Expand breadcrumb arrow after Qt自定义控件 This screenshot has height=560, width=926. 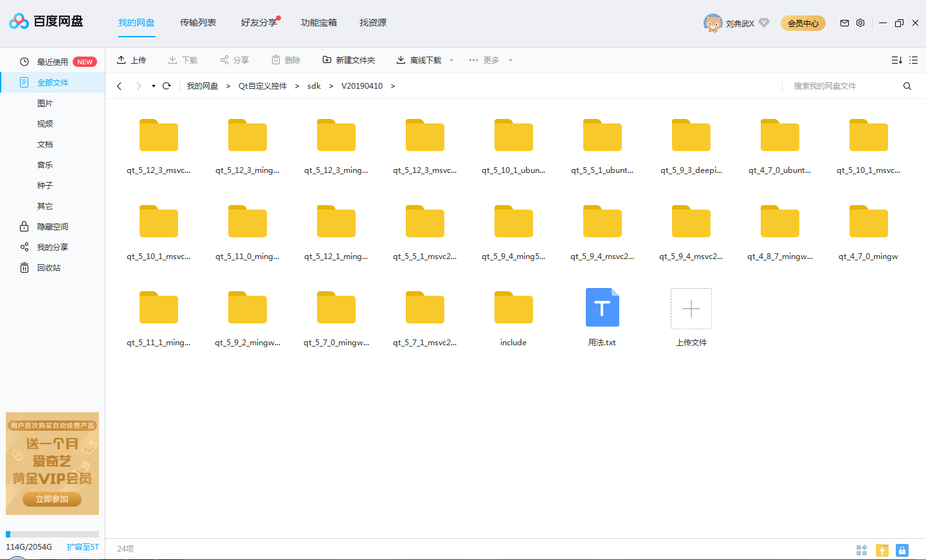tap(297, 86)
